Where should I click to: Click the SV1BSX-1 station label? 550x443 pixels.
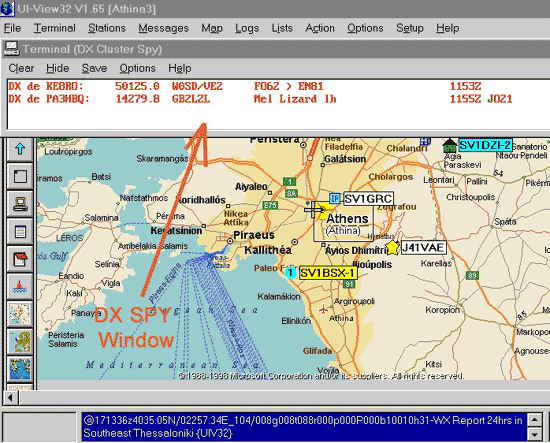pyautogui.click(x=328, y=273)
